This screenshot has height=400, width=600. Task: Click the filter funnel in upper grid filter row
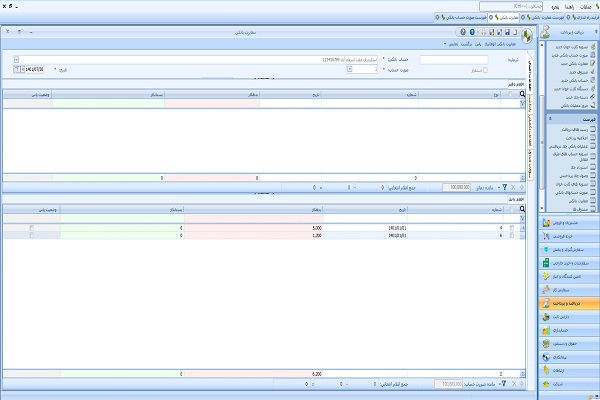click(x=522, y=103)
